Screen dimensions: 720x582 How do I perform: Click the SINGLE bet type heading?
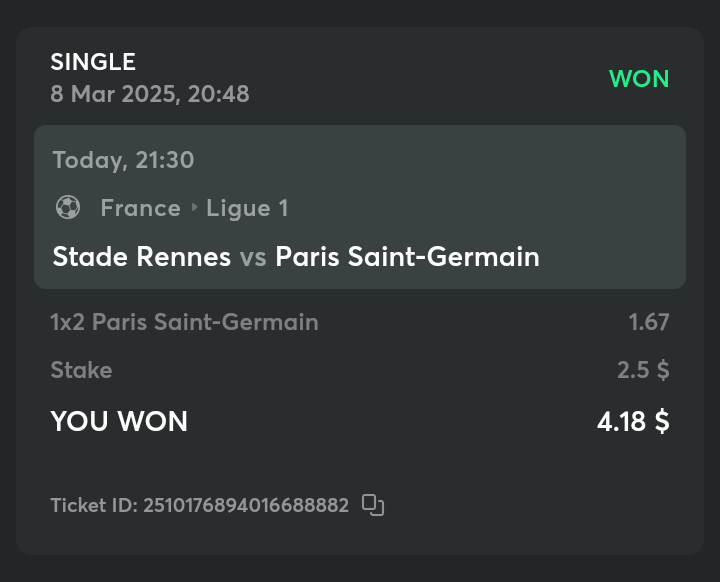click(x=93, y=62)
